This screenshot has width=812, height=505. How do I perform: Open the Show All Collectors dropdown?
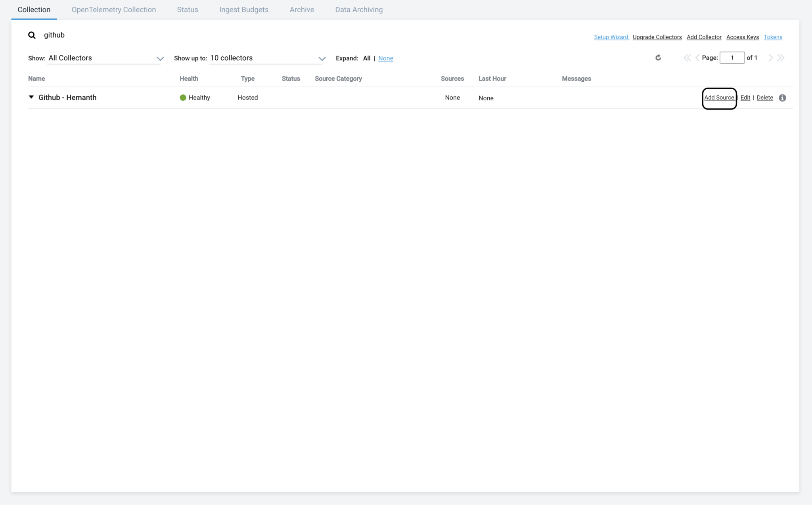105,58
